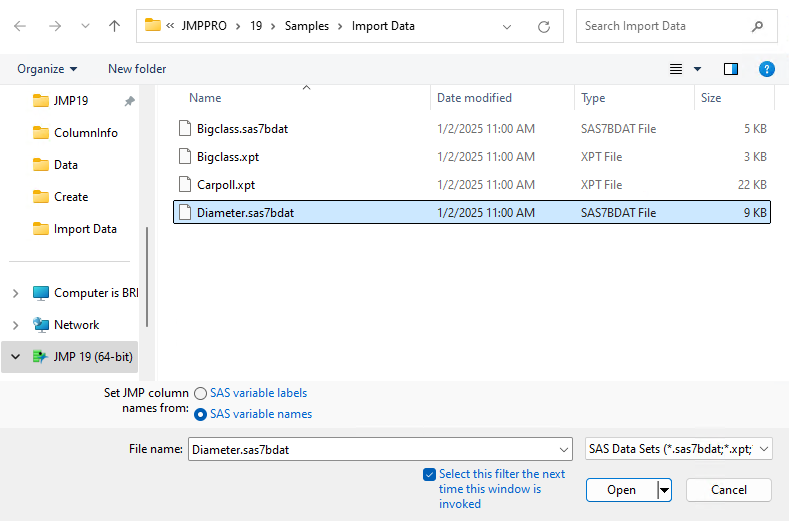
Task: Click into the File name input field
Action: pyautogui.click(x=372, y=450)
